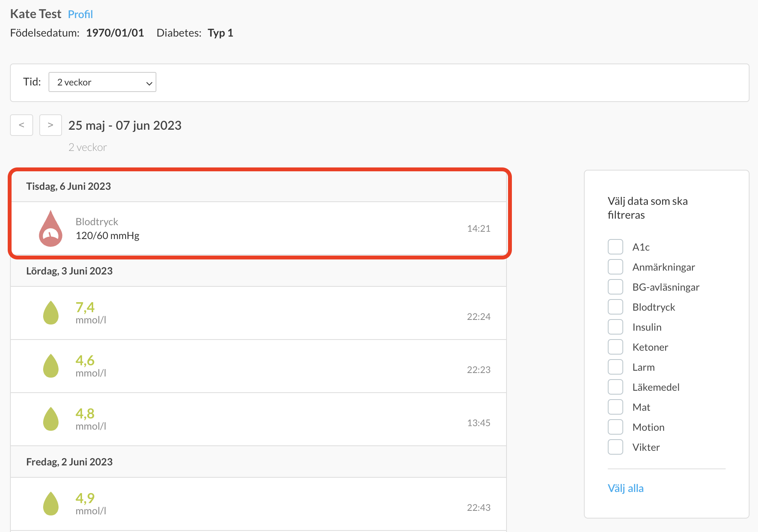Click the Tisdag, 6 Juni 2023 header

coord(69,186)
